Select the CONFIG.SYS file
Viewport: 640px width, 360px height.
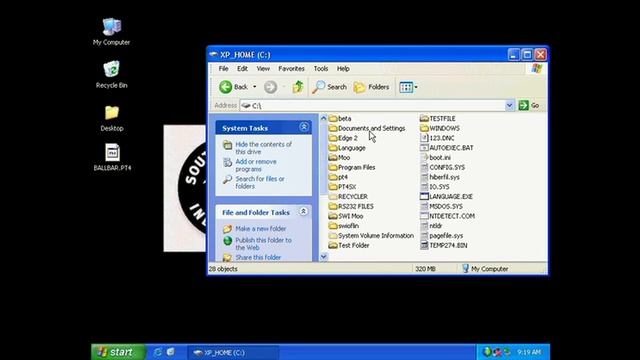(x=442, y=167)
